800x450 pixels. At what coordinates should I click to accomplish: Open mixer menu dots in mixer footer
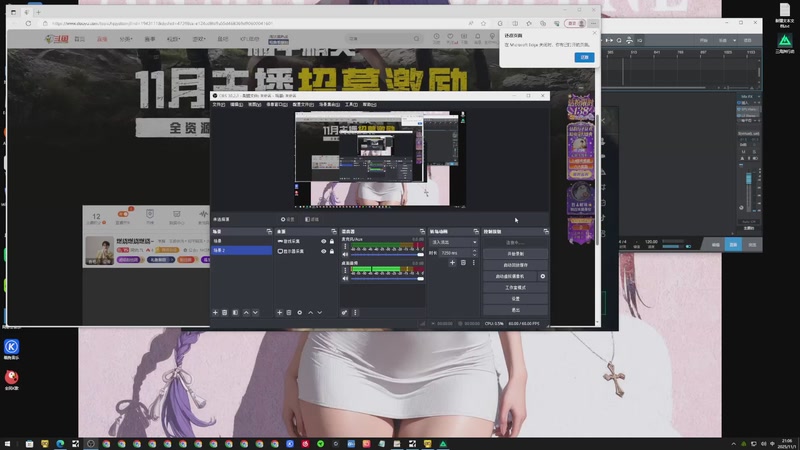355,313
